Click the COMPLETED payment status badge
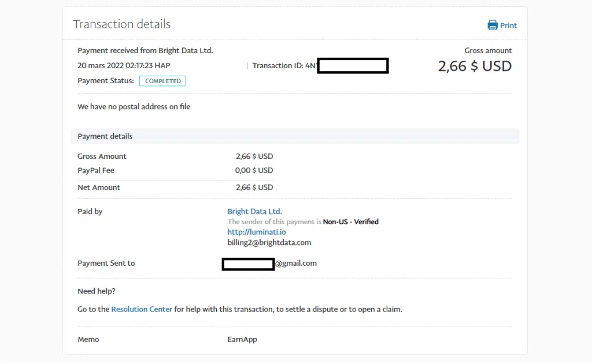 point(162,81)
